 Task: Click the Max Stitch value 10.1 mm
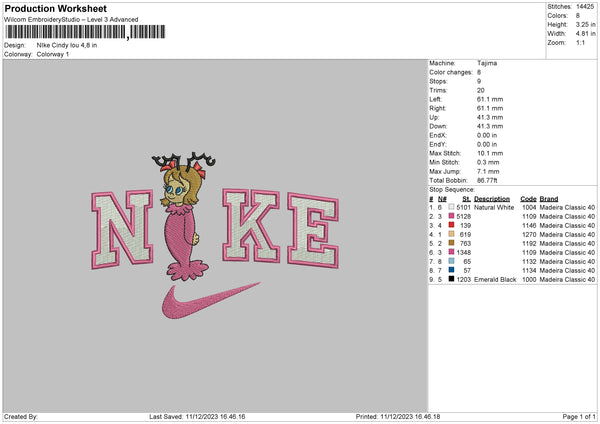pyautogui.click(x=490, y=153)
